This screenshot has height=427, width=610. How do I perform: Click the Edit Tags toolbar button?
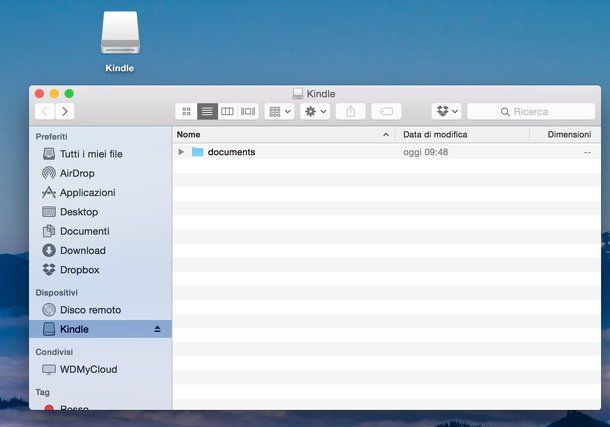coord(386,112)
